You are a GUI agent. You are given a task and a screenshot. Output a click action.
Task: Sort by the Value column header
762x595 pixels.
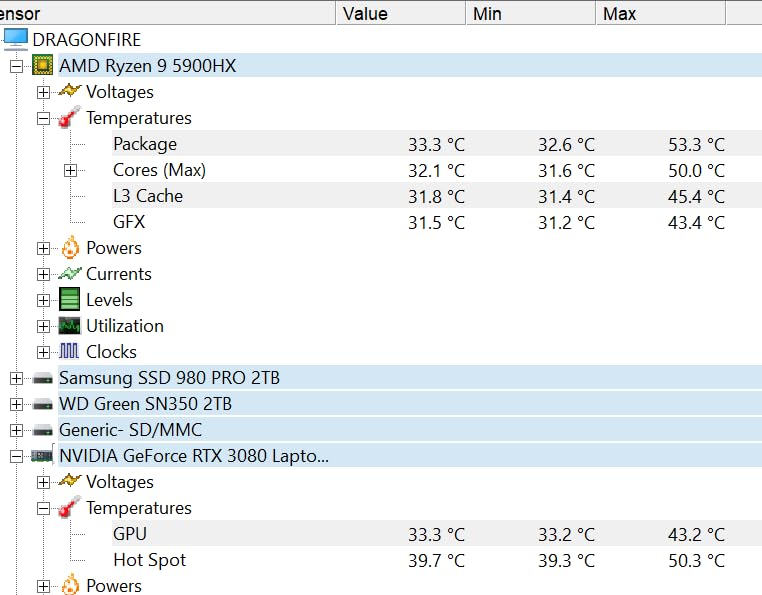point(401,13)
